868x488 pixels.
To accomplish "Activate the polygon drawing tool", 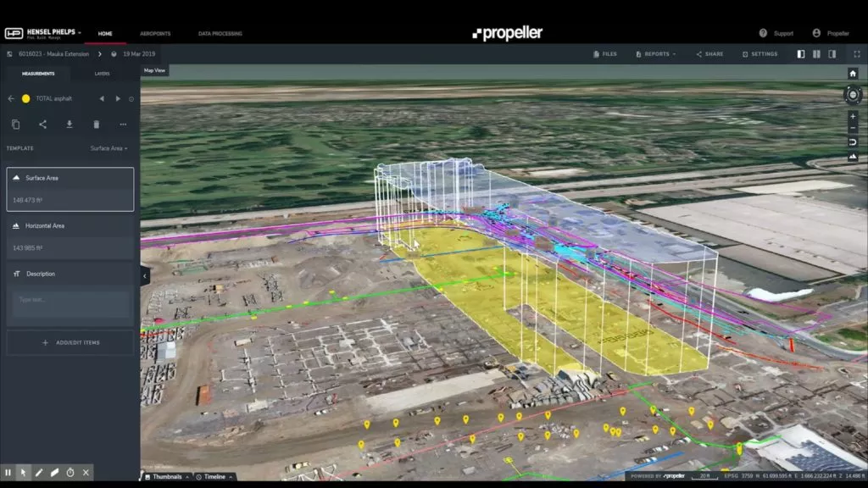I will click(x=54, y=473).
